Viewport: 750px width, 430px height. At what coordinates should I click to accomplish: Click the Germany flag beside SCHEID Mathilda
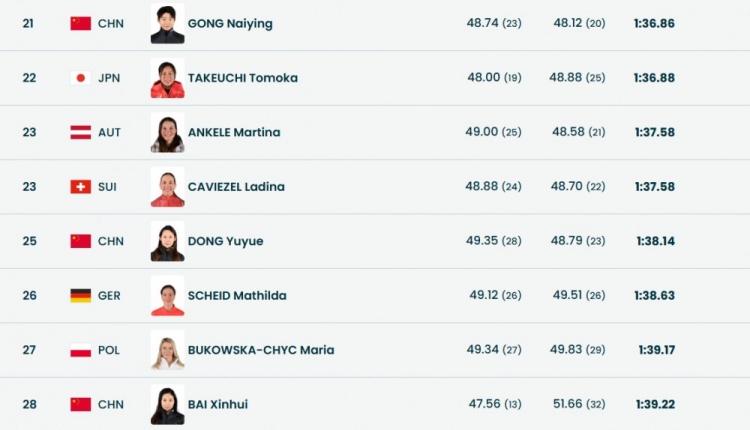click(x=80, y=296)
